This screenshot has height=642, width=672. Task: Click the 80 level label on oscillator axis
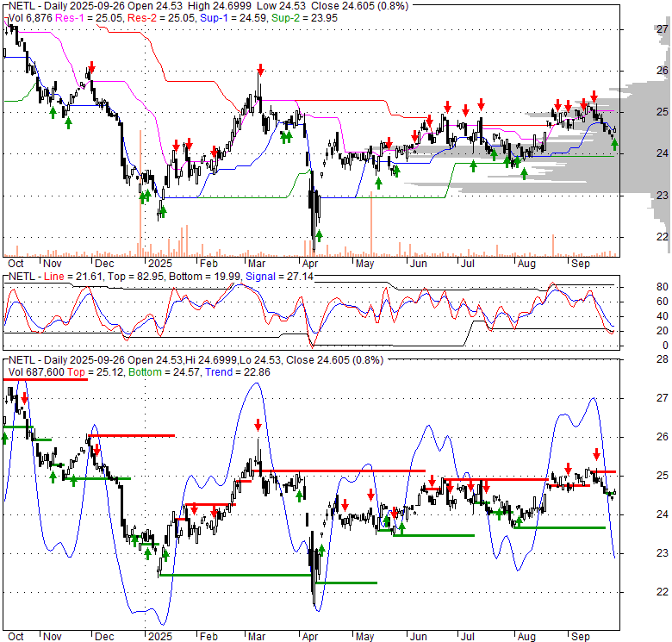click(x=663, y=287)
